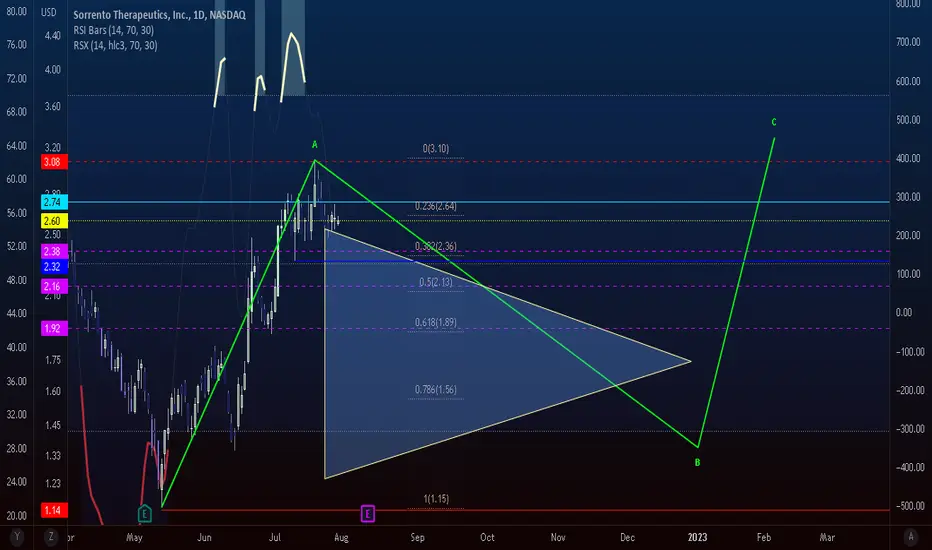Click the 68.00 value on the left scale
Screen dimensions: 932x550
(17, 112)
